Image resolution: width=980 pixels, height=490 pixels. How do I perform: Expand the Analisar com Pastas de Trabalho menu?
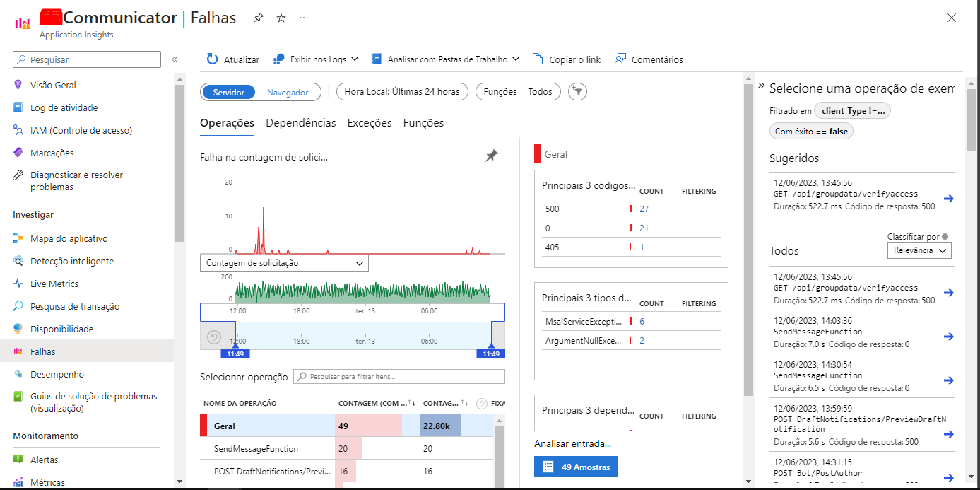[446, 59]
